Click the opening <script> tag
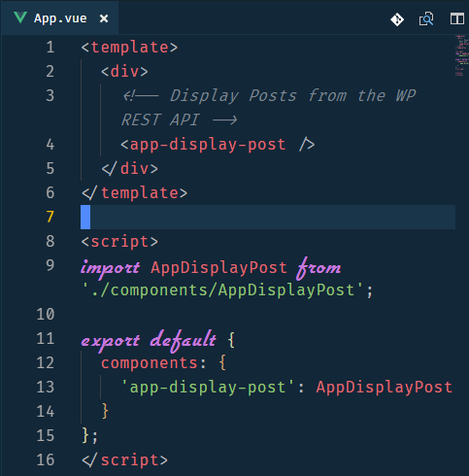The height and width of the screenshot is (476, 469). [x=119, y=242]
